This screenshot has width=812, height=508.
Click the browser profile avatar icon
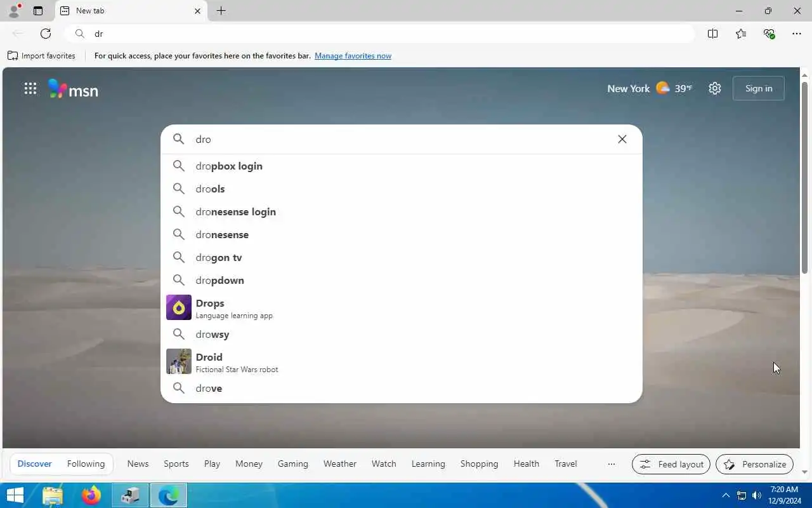13,11
